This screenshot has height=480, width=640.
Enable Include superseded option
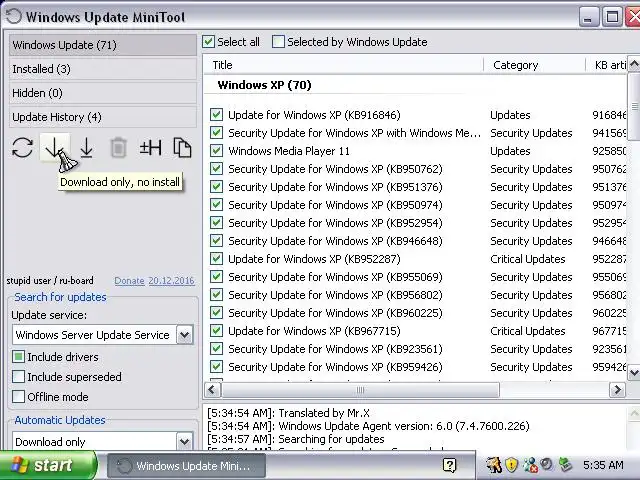[x=18, y=376]
